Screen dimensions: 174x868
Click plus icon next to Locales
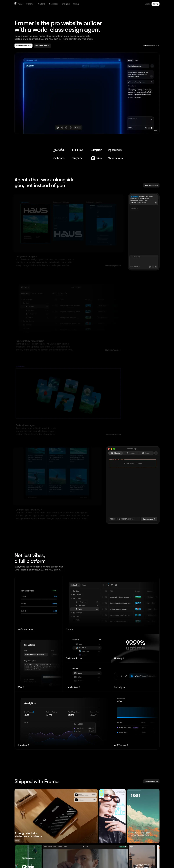click(x=100, y=669)
